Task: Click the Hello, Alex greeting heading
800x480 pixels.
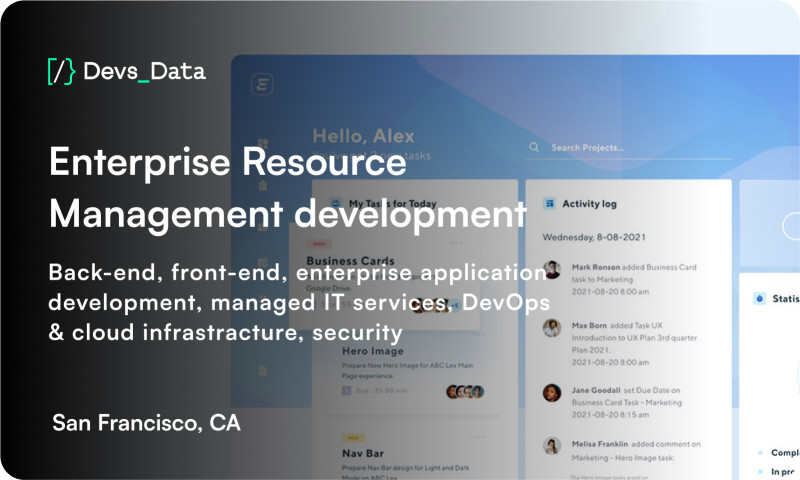Action: (x=363, y=136)
